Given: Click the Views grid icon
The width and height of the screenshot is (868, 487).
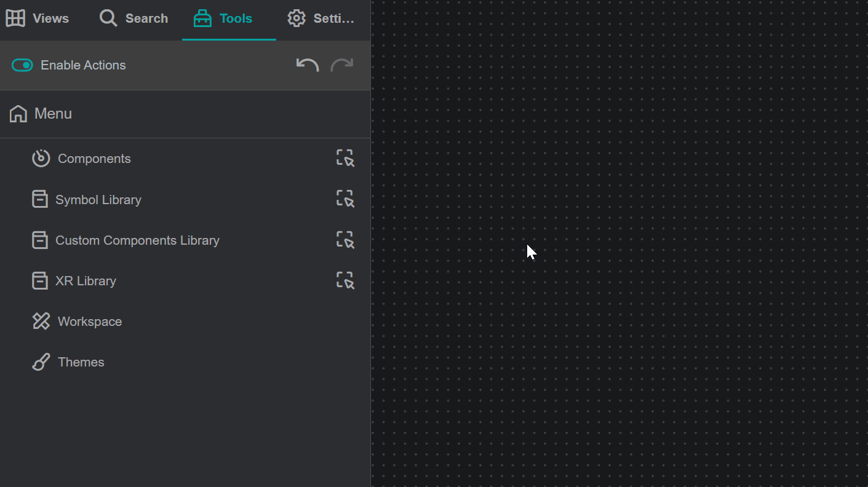Looking at the screenshot, I should pos(15,18).
